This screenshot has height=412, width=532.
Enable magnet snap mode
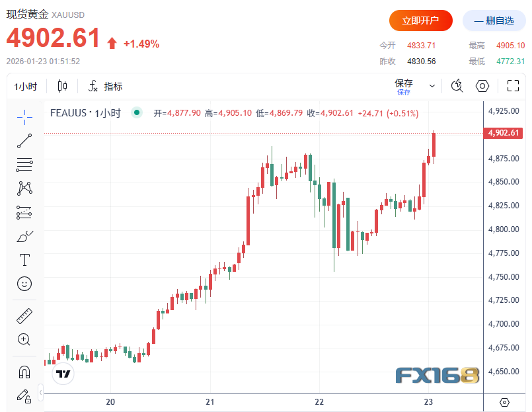point(24,372)
